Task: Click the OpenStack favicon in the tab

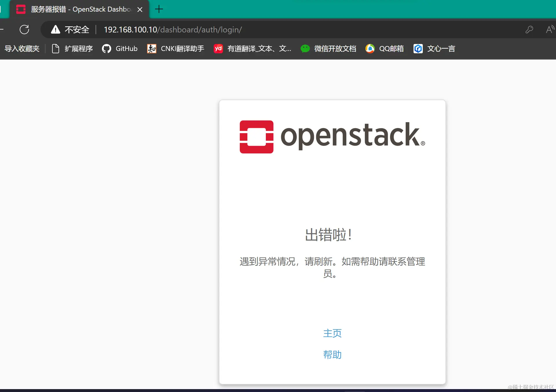Action: coord(21,9)
